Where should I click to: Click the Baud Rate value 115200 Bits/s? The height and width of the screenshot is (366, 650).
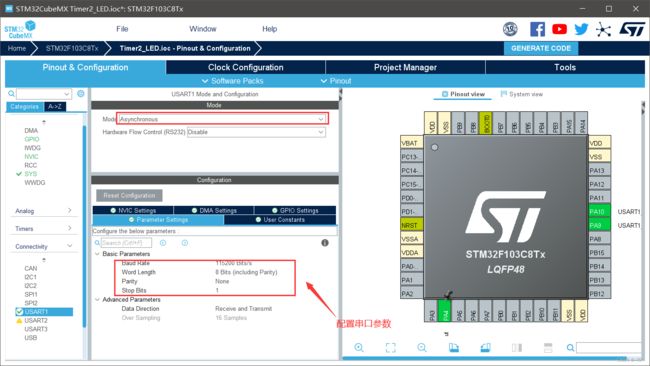tap(233, 263)
